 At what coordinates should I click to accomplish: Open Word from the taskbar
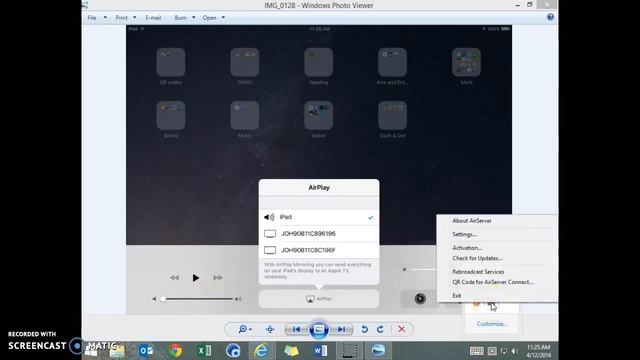pos(320,351)
